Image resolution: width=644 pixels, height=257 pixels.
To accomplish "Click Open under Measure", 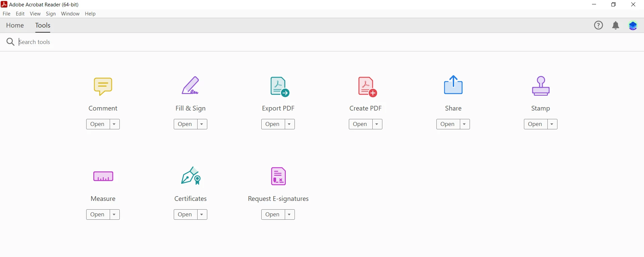I will [x=98, y=215].
